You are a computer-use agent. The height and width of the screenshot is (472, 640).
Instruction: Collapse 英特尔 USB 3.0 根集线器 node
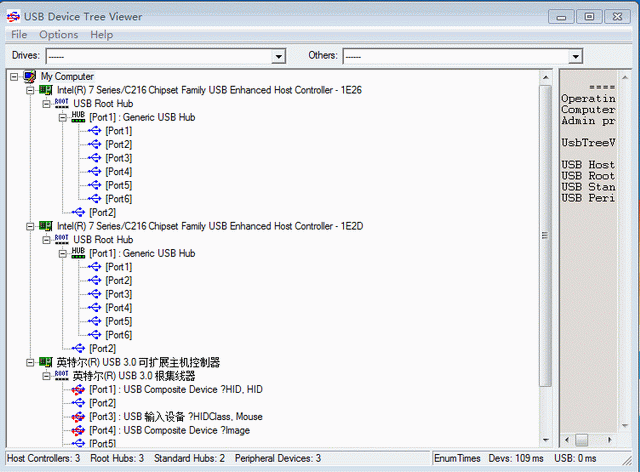[x=46, y=376]
